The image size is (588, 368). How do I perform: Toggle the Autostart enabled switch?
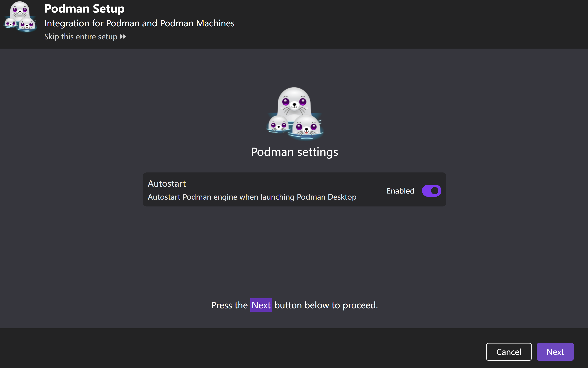click(x=431, y=190)
